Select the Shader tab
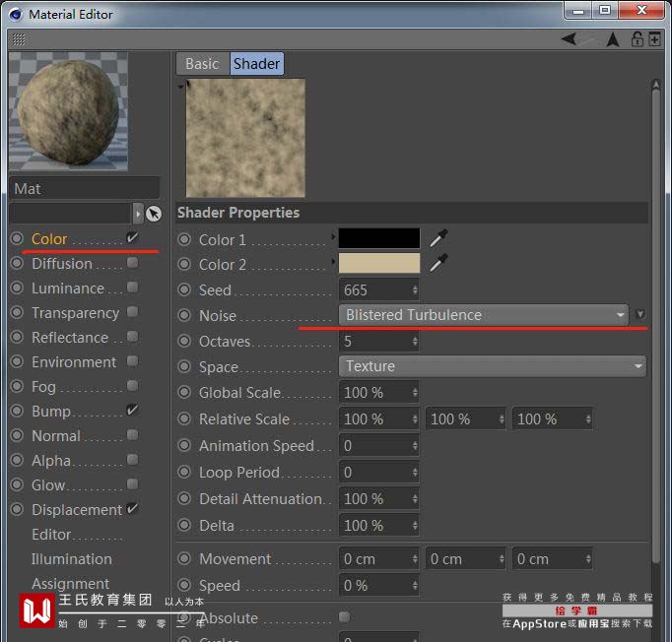The image size is (672, 642). pos(257,64)
